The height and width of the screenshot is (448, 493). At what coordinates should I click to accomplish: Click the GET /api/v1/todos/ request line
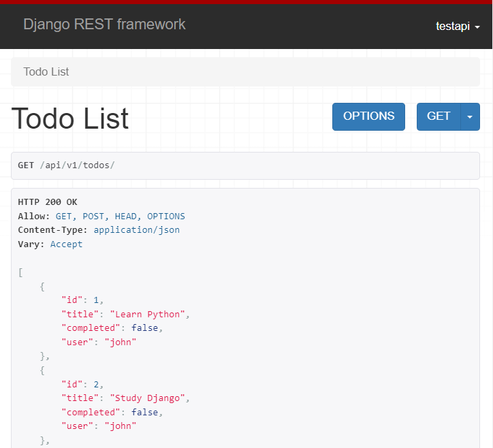(66, 165)
